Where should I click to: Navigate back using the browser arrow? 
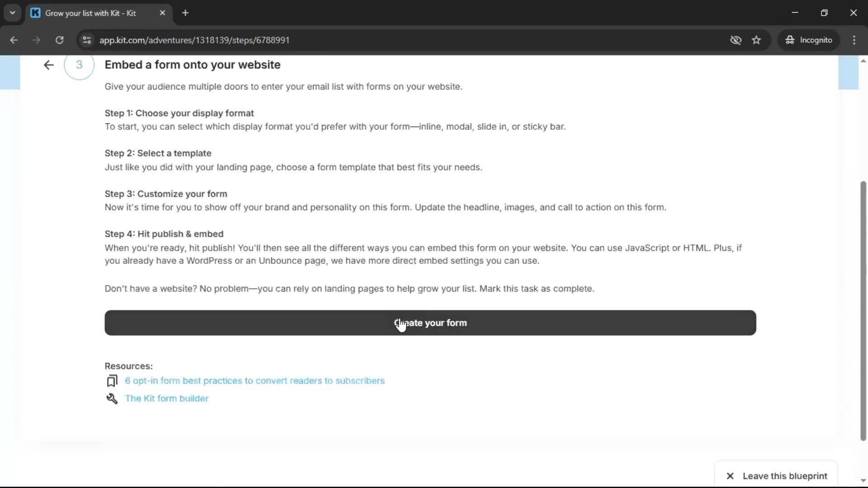coord(14,40)
